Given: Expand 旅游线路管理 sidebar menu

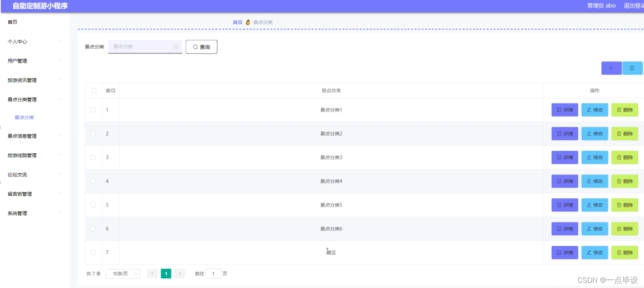Looking at the screenshot, I should click(35, 155).
